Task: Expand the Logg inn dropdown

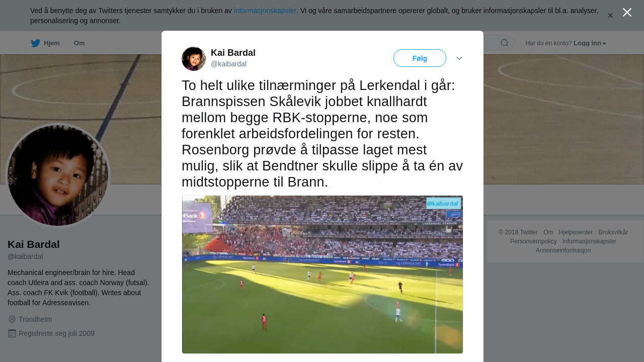Action: click(x=590, y=43)
